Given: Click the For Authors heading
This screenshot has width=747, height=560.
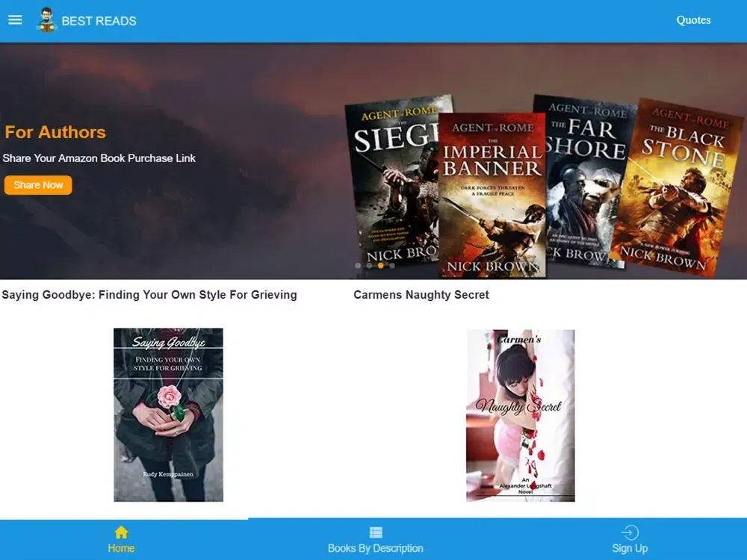Looking at the screenshot, I should coord(55,132).
